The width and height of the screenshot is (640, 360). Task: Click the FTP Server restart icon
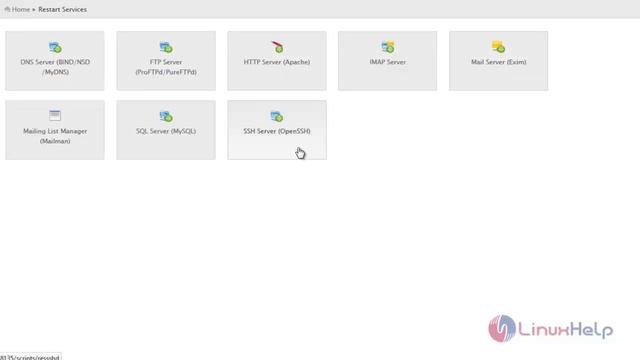pyautogui.click(x=166, y=47)
